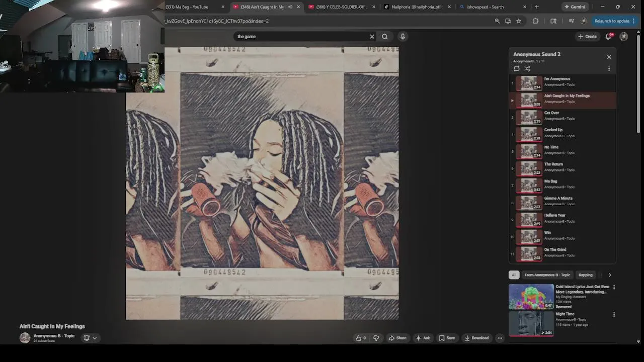
Task: Select the 'All' filter chip
Action: (x=514, y=275)
